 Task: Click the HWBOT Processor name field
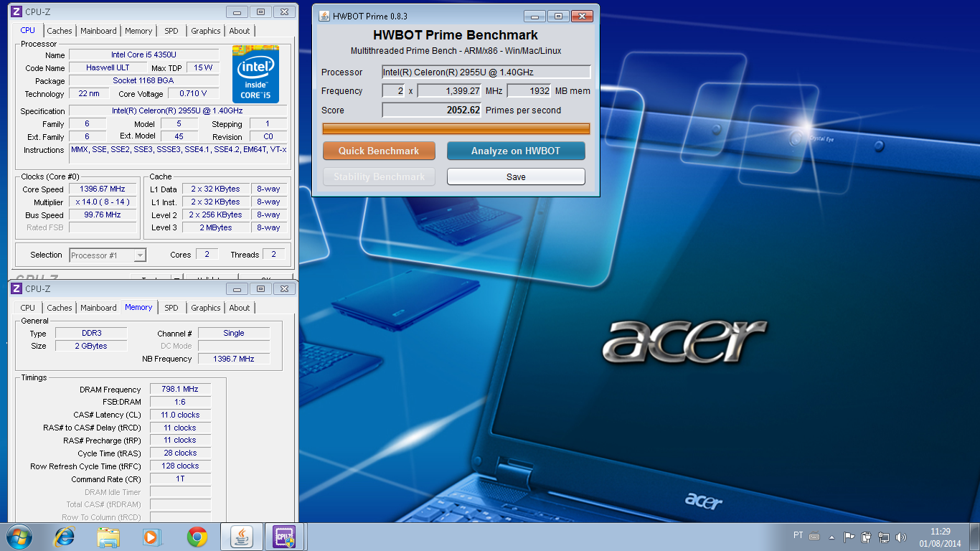coord(486,72)
